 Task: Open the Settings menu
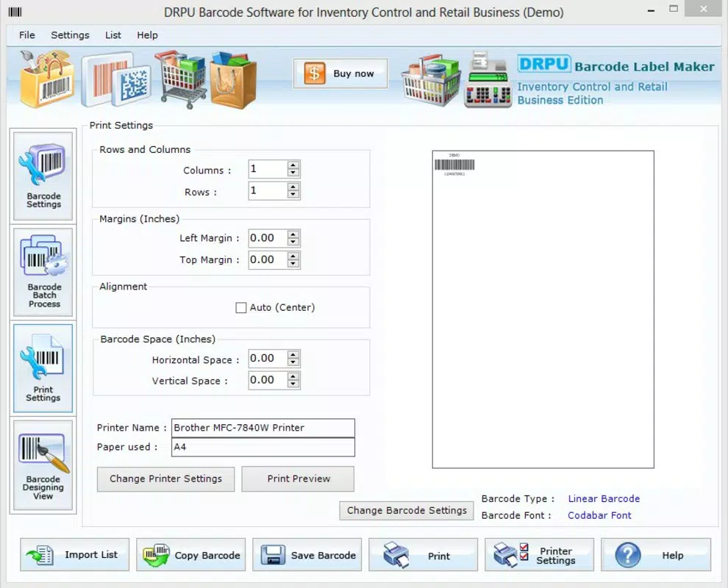[x=70, y=35]
